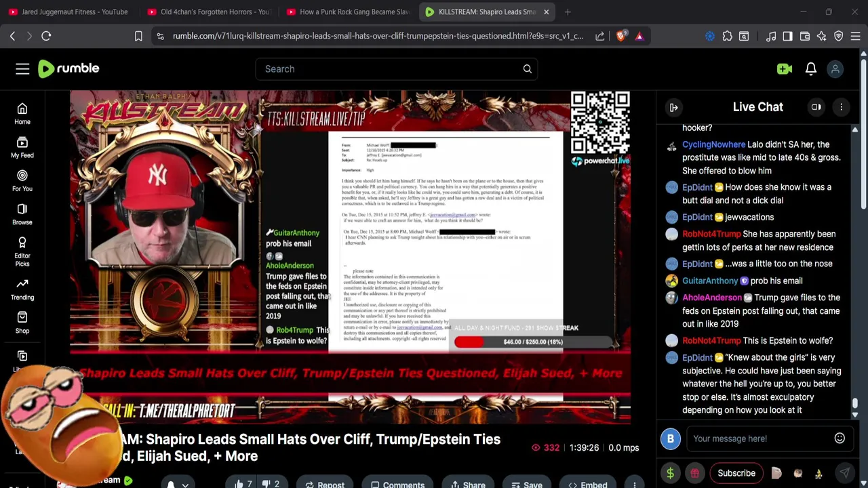The width and height of the screenshot is (868, 488).
Task: Click the search magnifier icon
Action: pos(527,68)
